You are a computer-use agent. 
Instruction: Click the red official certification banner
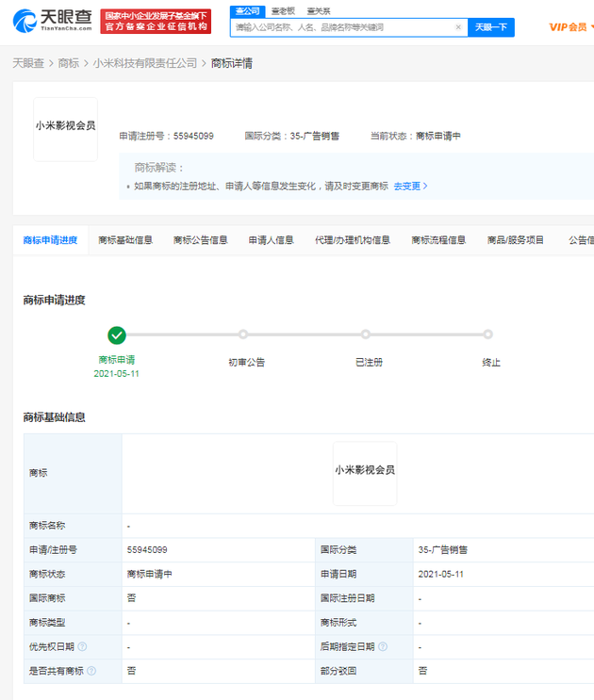tap(156, 22)
